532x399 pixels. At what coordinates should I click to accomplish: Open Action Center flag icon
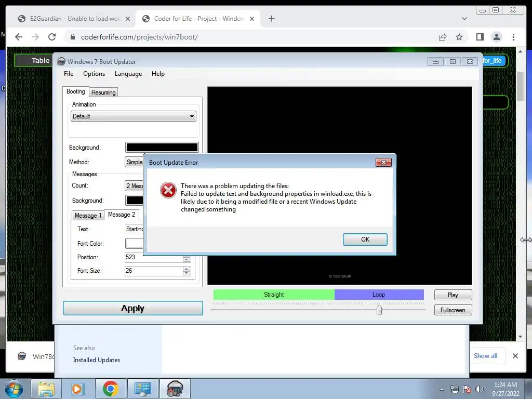[x=467, y=389]
